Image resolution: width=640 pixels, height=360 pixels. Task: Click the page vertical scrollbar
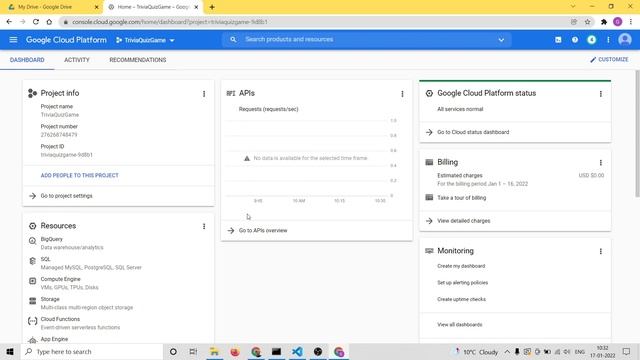click(637, 133)
